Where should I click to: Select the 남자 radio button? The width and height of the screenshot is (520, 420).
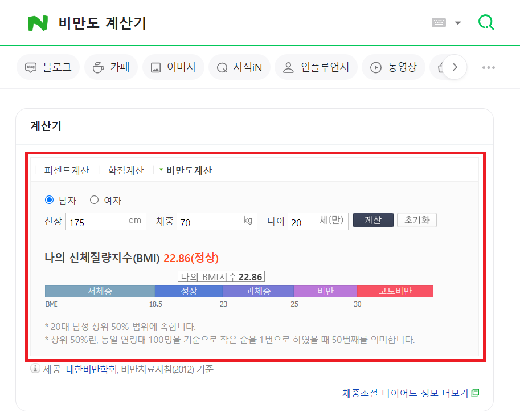48,200
